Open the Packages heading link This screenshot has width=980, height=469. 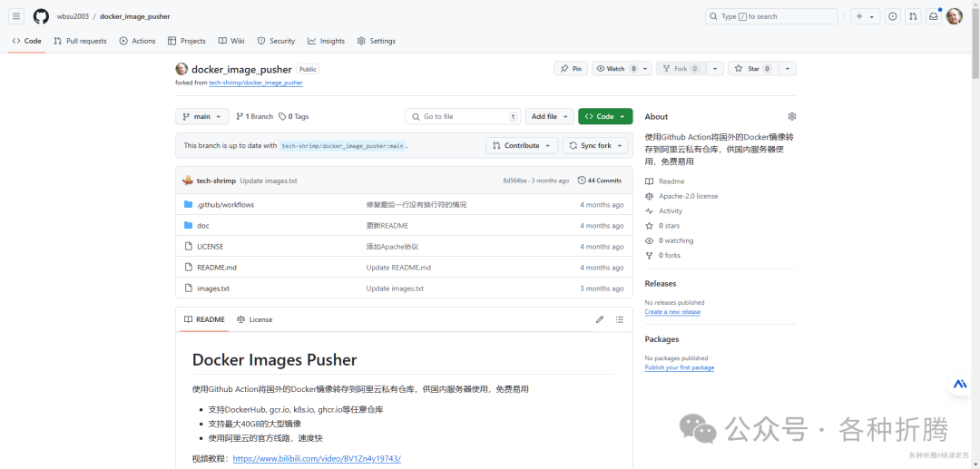(661, 339)
